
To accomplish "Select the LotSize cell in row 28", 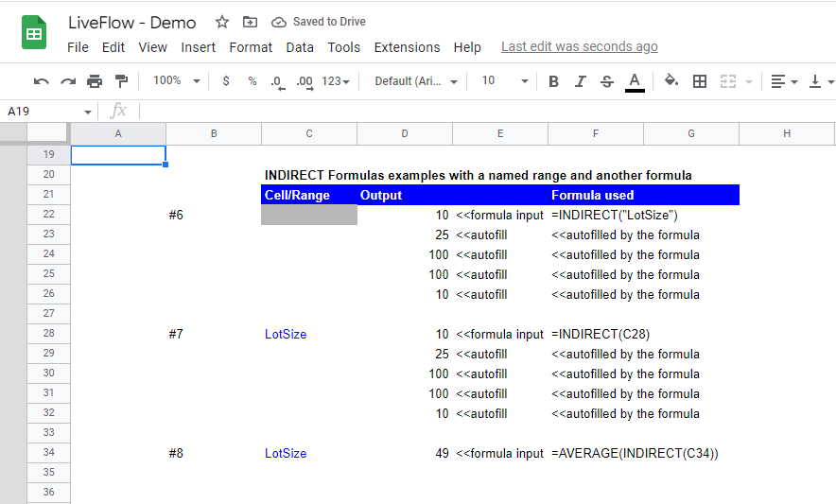I will coord(309,335).
